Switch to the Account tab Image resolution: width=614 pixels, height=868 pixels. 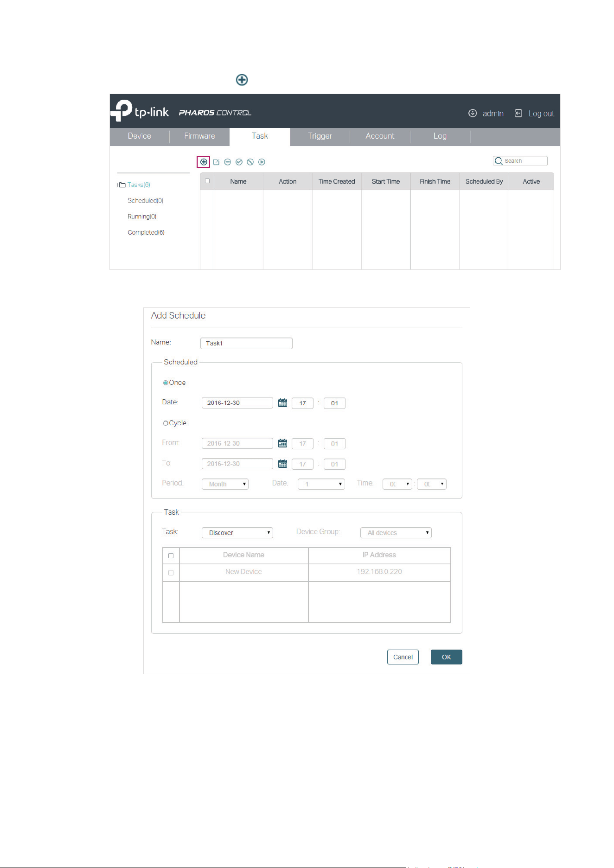coord(380,136)
